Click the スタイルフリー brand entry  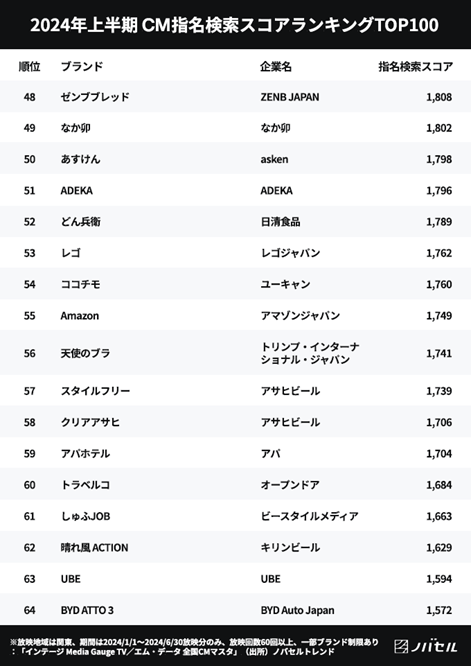pos(96,391)
